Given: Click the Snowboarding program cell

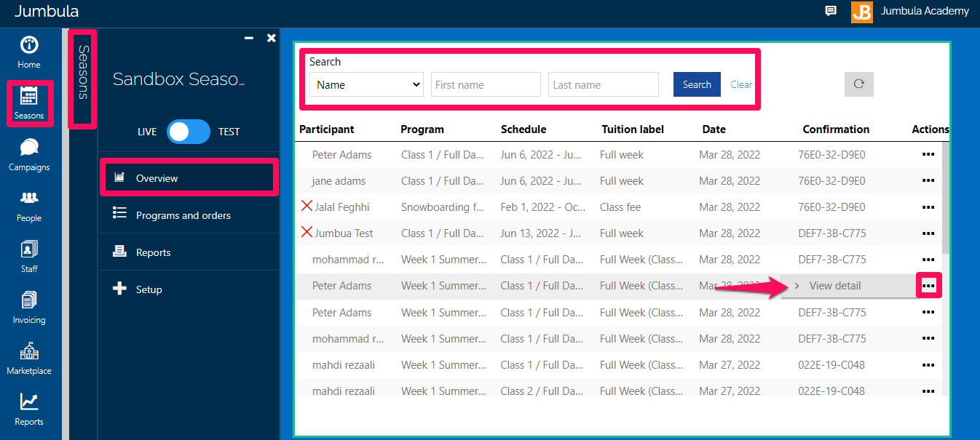Looking at the screenshot, I should [x=443, y=207].
